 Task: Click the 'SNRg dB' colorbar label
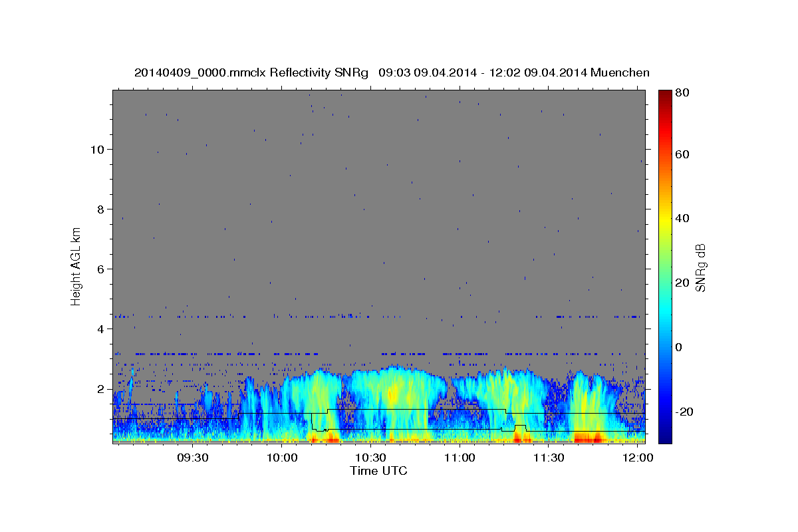[x=700, y=268]
